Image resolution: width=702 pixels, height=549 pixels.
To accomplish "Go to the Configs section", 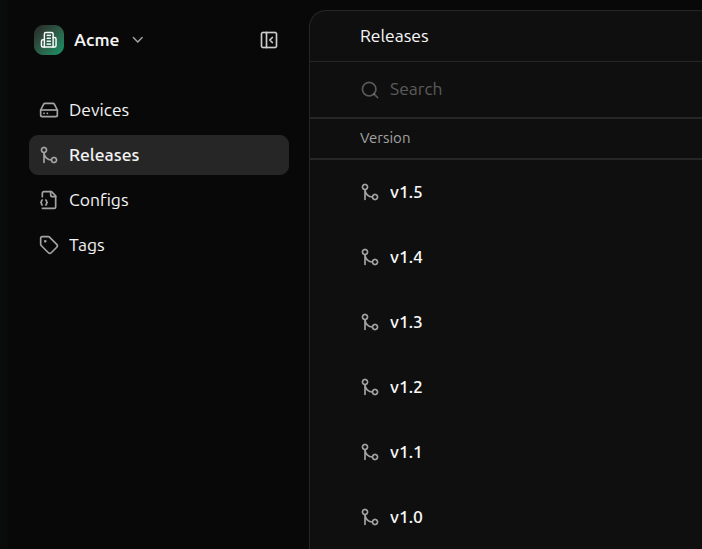I will [x=99, y=200].
